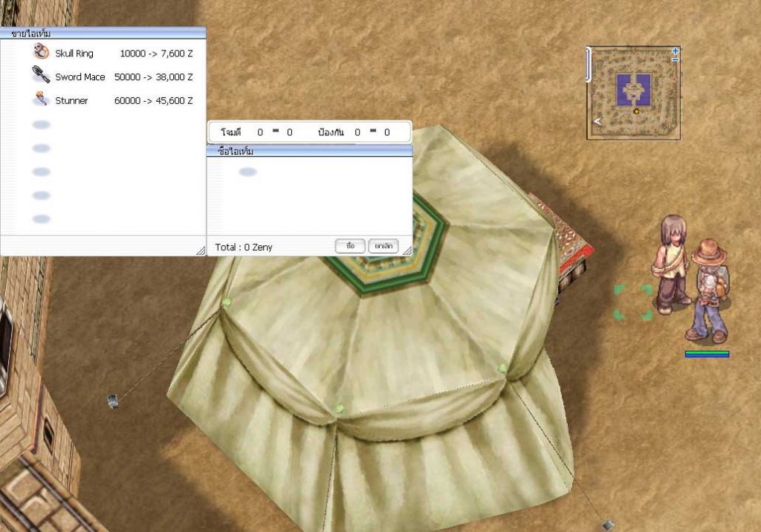Zoom out the minimap with minus icon

(x=675, y=59)
